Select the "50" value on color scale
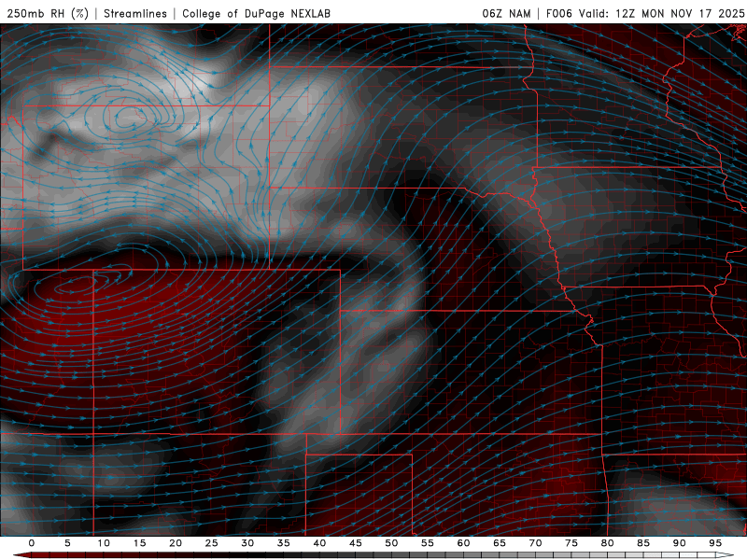Screen dimensions: 747x560 (x=391, y=543)
